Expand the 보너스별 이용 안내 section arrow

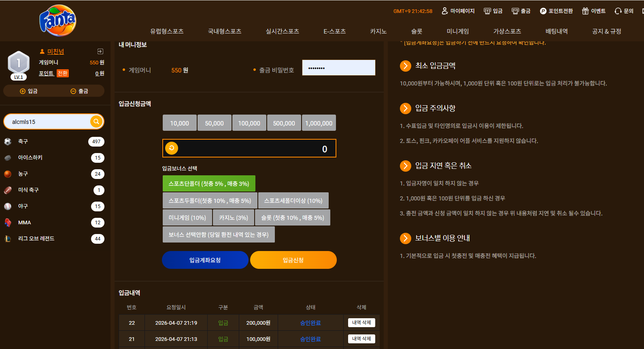coord(406,238)
